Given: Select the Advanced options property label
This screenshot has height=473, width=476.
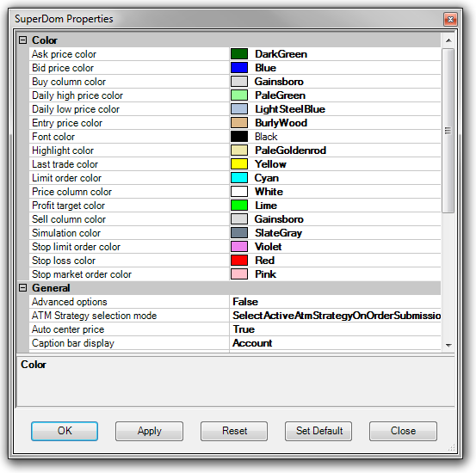Looking at the screenshot, I should point(70,302).
